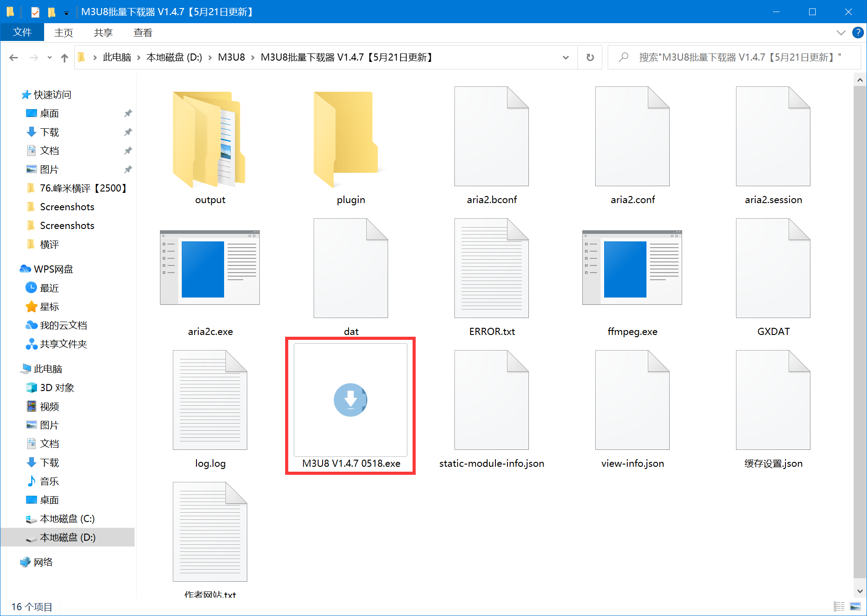The height and width of the screenshot is (616, 867).
Task: Select the M3U8 V1.4.7 0518.exe file
Action: coord(351,406)
